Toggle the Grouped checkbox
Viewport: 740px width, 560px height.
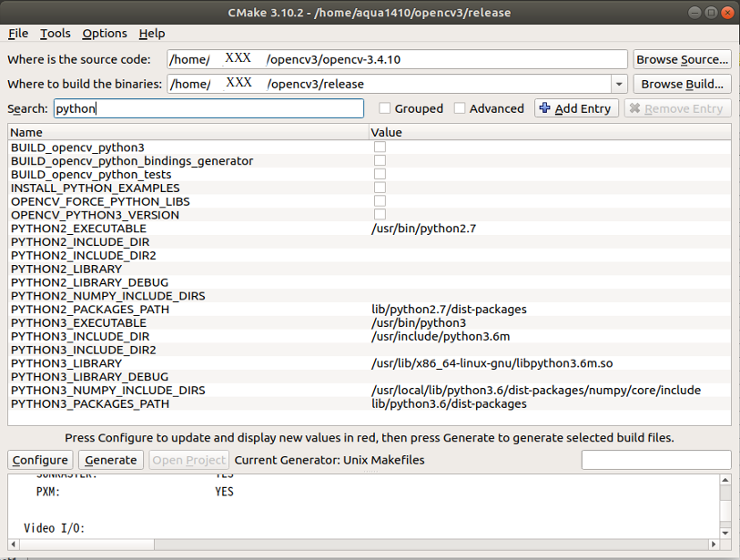(385, 108)
